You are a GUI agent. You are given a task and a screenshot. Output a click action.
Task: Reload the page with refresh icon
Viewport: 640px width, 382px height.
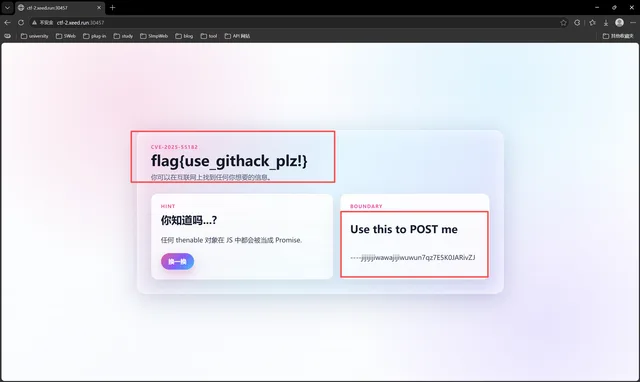tap(21, 22)
